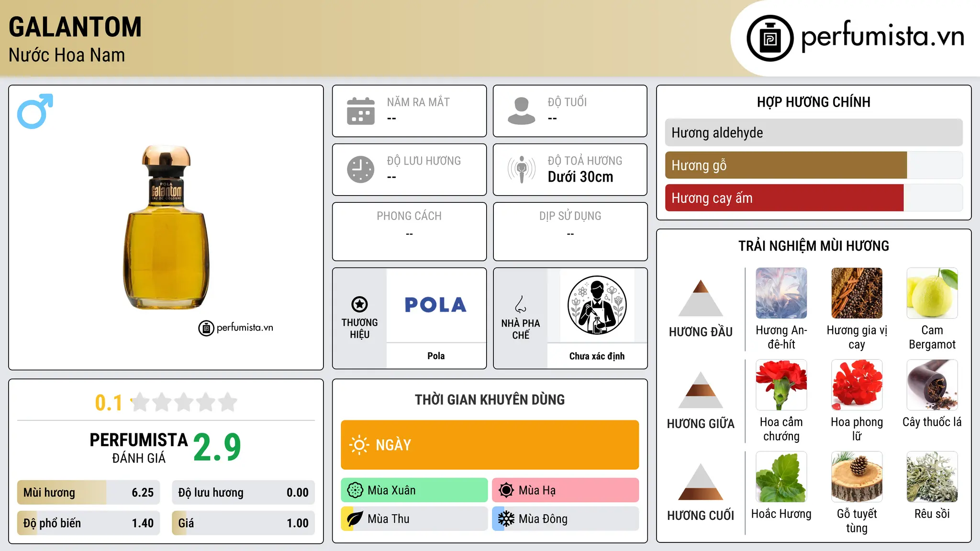
Task: Click the Hương cay ấm accord bar
Action: (x=814, y=198)
